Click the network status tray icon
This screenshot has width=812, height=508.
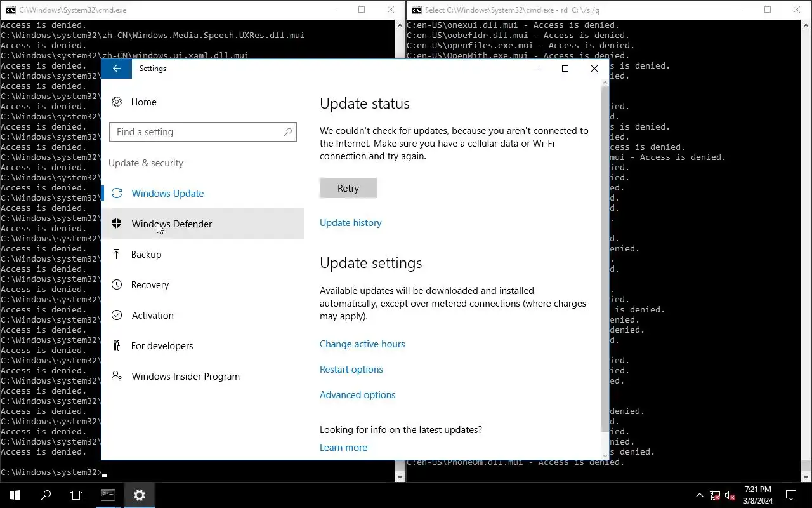tap(715, 495)
